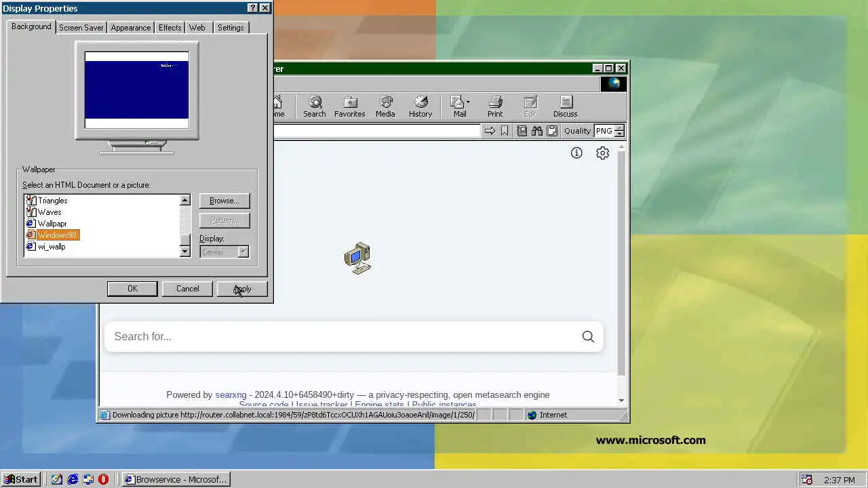Click the Opera quick launch icon
Screen dimensions: 868x488
[x=103, y=479]
